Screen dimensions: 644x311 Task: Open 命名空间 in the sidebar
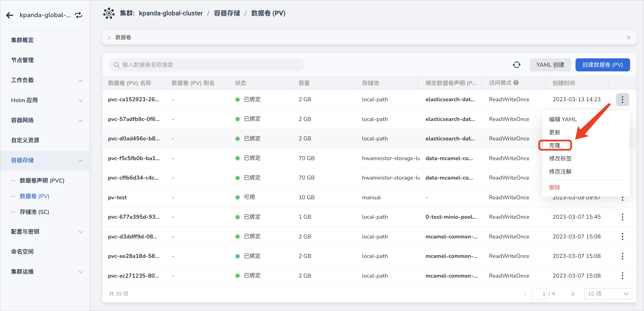[x=22, y=252]
